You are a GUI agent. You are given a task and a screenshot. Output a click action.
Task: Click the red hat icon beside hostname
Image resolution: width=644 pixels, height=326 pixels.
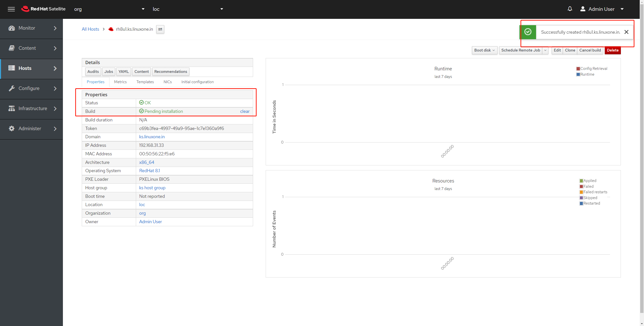tap(111, 29)
